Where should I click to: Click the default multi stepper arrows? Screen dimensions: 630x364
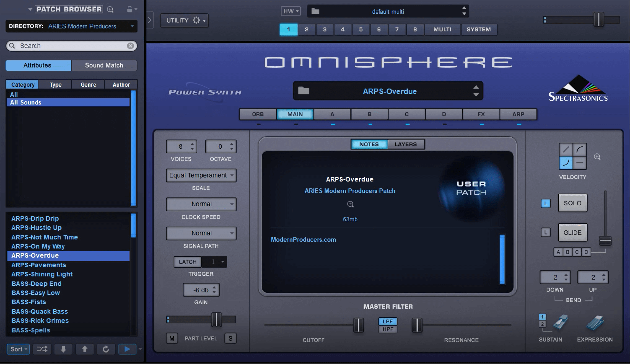click(464, 11)
